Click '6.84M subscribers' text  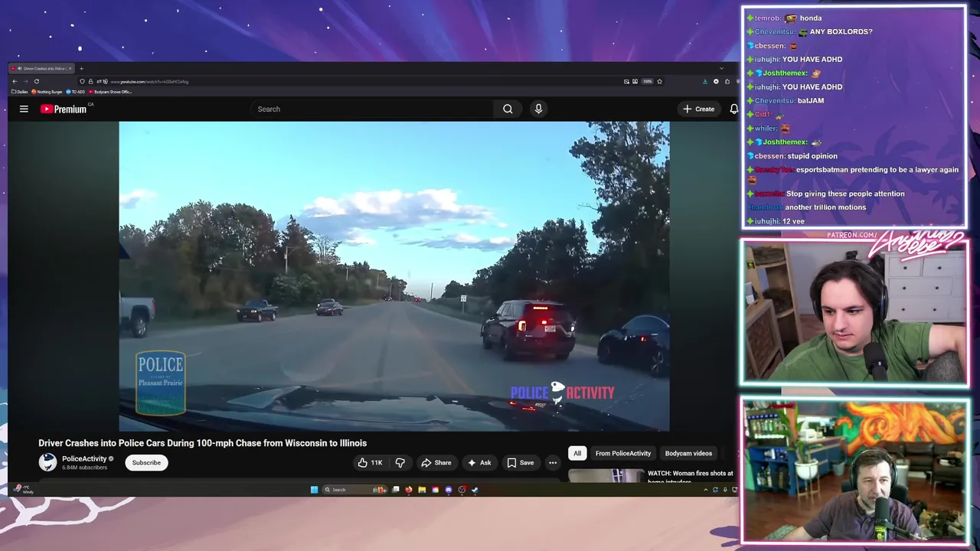[84, 468]
